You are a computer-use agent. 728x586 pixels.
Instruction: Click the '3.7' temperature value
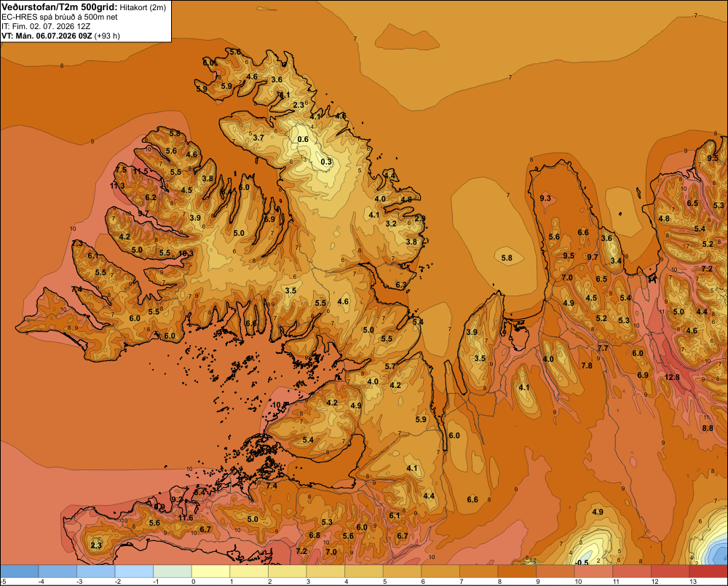pyautogui.click(x=258, y=138)
